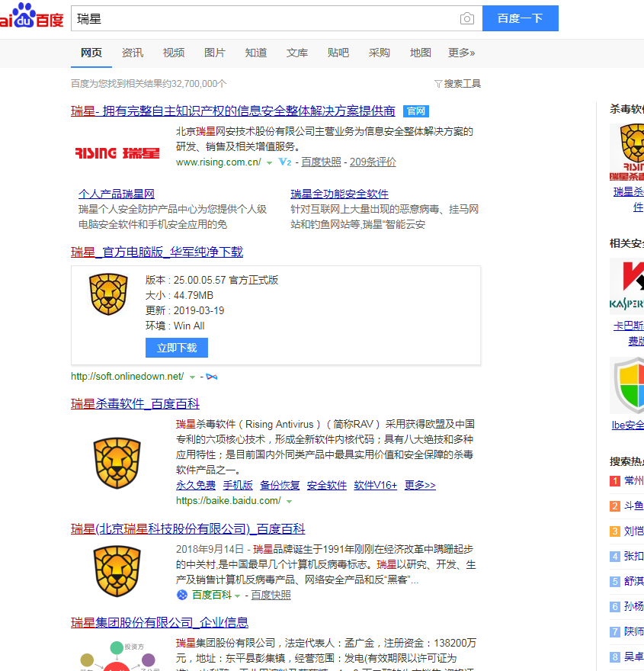Click hot search rank 4 badge

pyautogui.click(x=615, y=557)
